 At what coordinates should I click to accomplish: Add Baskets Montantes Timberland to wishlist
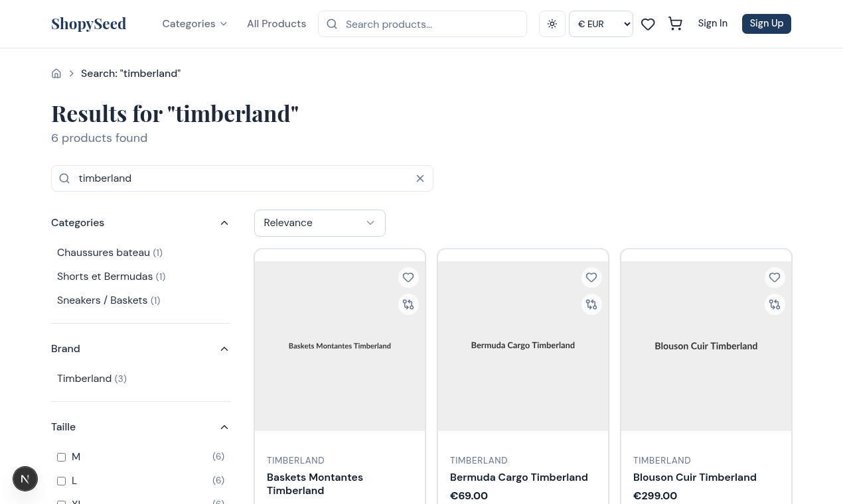coord(408,277)
